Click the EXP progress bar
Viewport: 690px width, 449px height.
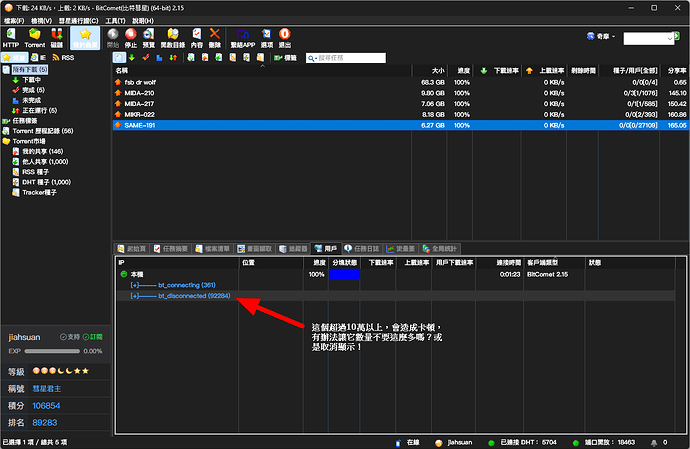click(x=52, y=351)
